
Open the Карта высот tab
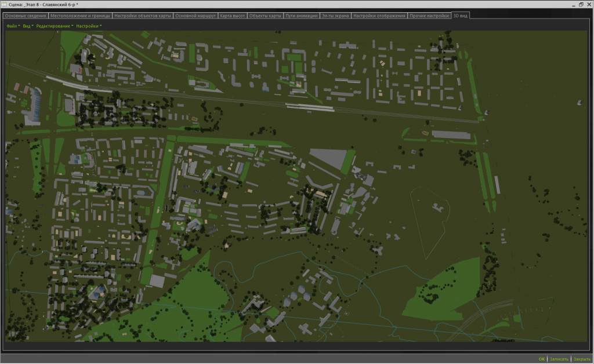point(233,16)
